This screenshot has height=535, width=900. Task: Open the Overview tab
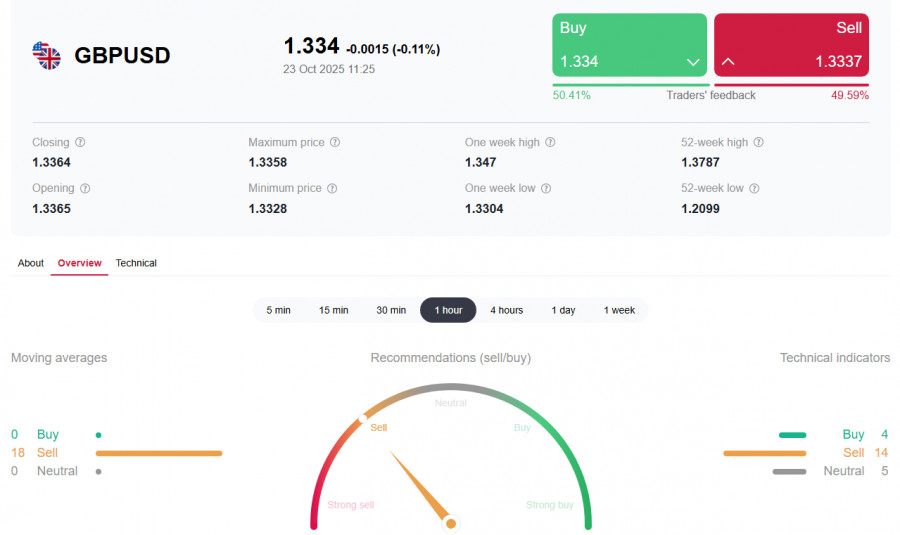click(x=79, y=263)
